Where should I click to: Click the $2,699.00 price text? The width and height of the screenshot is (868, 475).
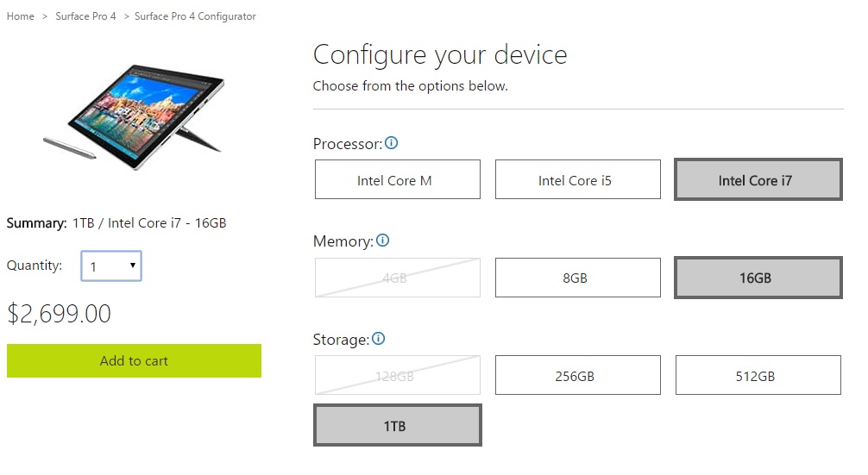(60, 314)
